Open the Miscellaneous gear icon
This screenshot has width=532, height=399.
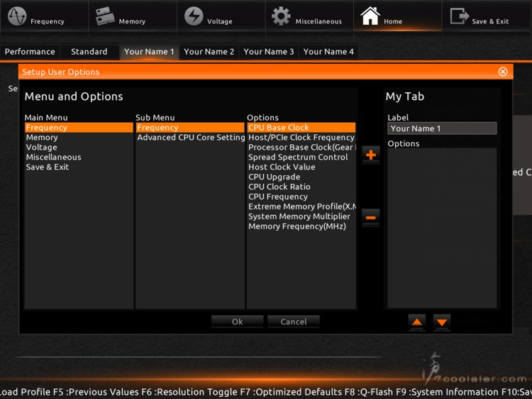click(x=282, y=16)
